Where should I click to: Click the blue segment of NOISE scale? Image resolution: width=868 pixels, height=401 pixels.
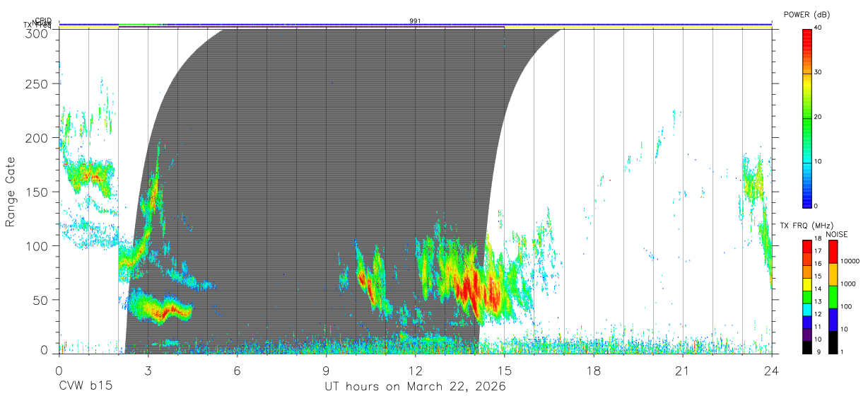pyautogui.click(x=832, y=319)
